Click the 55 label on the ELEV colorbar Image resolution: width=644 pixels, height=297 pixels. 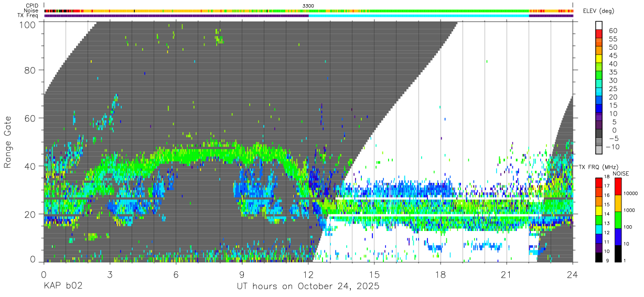tap(613, 39)
